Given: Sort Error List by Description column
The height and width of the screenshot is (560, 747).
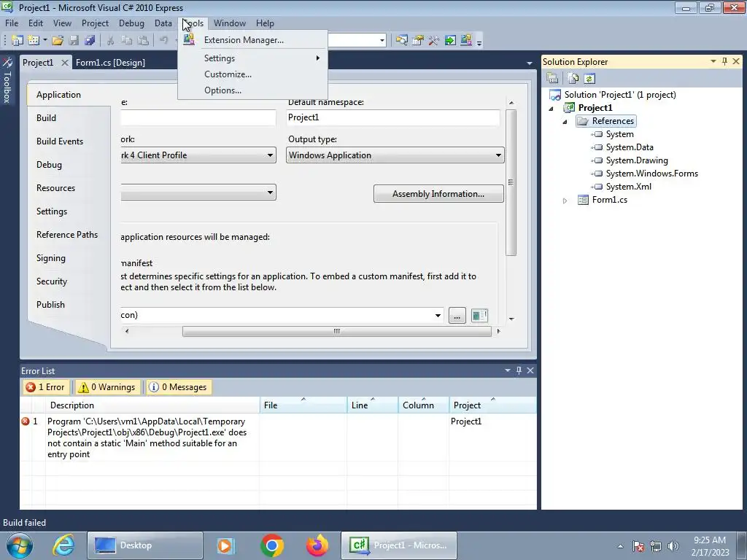Looking at the screenshot, I should [152, 405].
